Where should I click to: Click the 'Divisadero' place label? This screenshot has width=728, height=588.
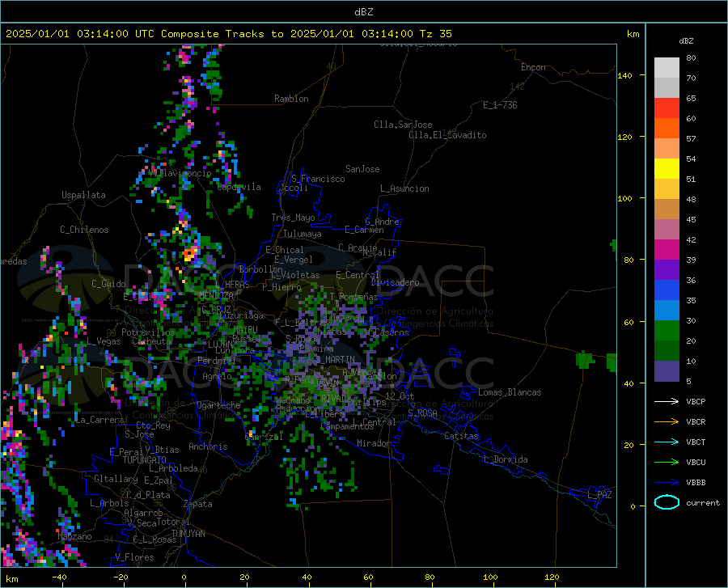(395, 282)
